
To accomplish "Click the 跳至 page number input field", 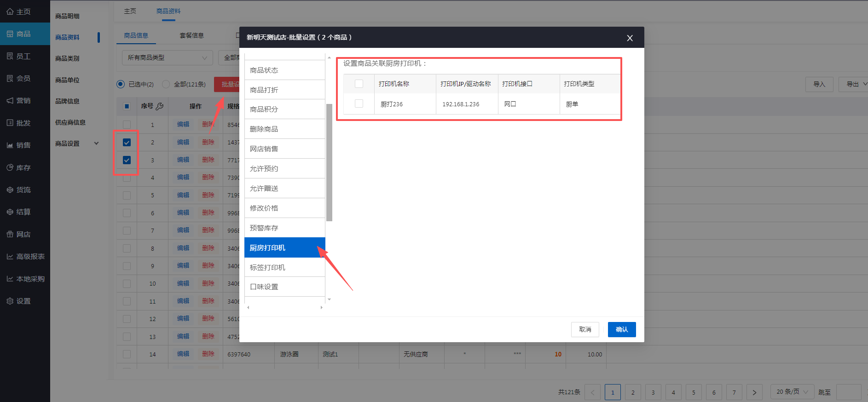I will point(848,392).
